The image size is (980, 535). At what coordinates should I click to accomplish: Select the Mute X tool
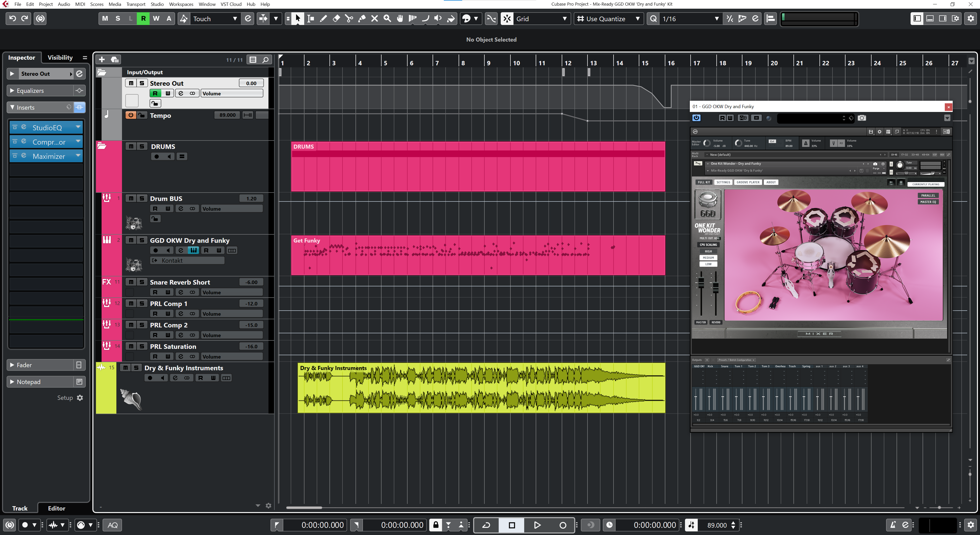(374, 19)
